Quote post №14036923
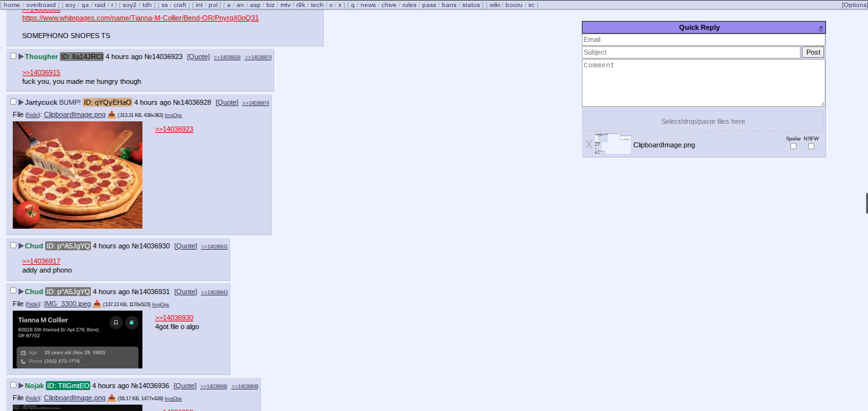The image size is (868, 411). click(x=198, y=57)
